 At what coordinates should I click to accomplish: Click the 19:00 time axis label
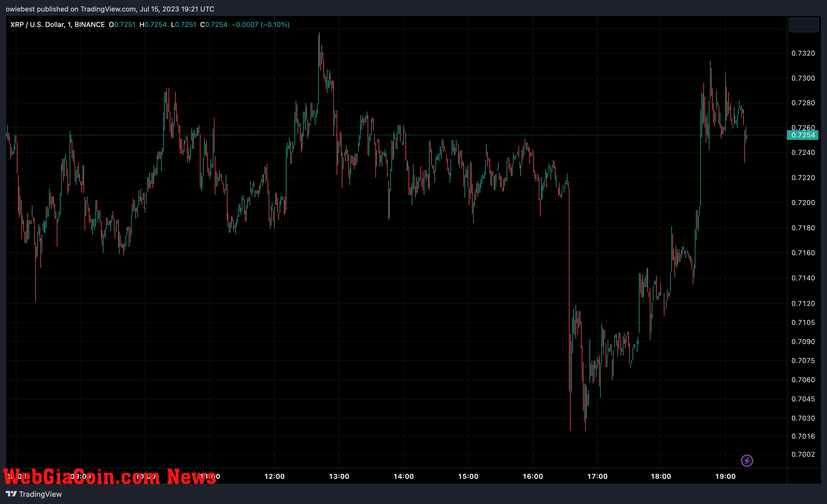coord(725,476)
